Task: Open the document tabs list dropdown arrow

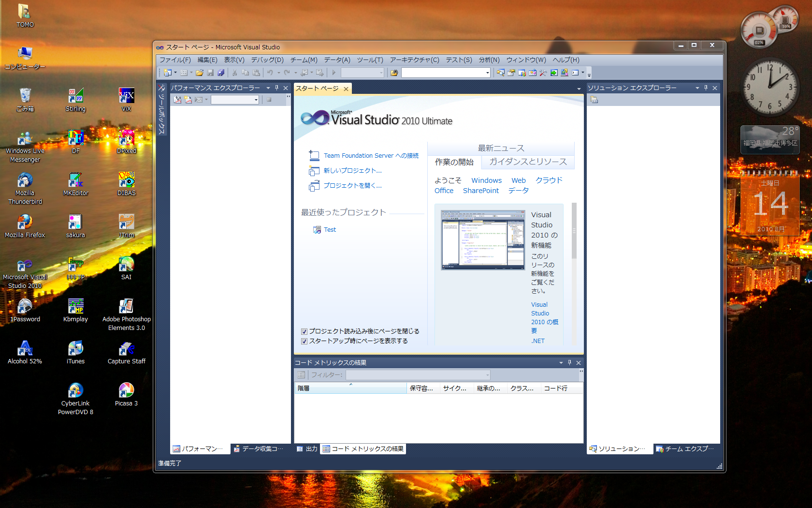Action: [x=579, y=89]
